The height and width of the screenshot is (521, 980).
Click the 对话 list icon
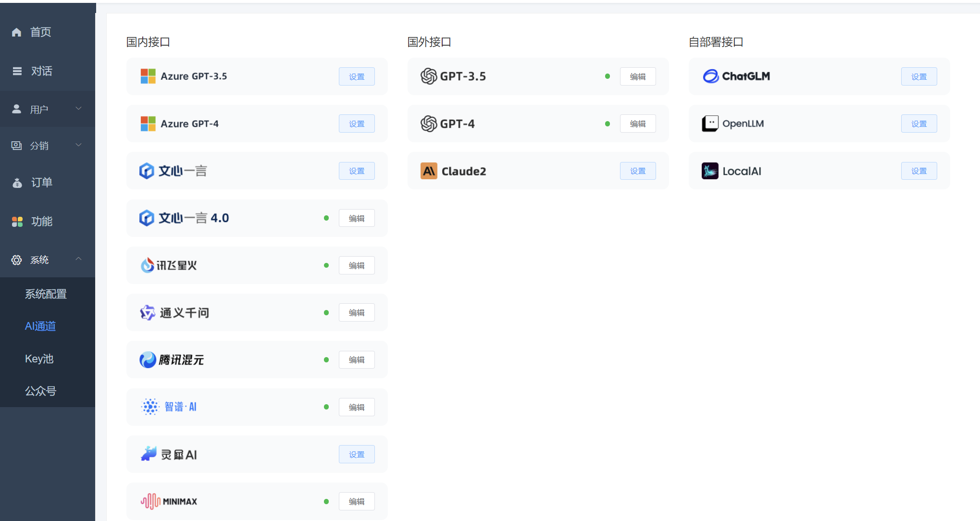pyautogui.click(x=17, y=71)
